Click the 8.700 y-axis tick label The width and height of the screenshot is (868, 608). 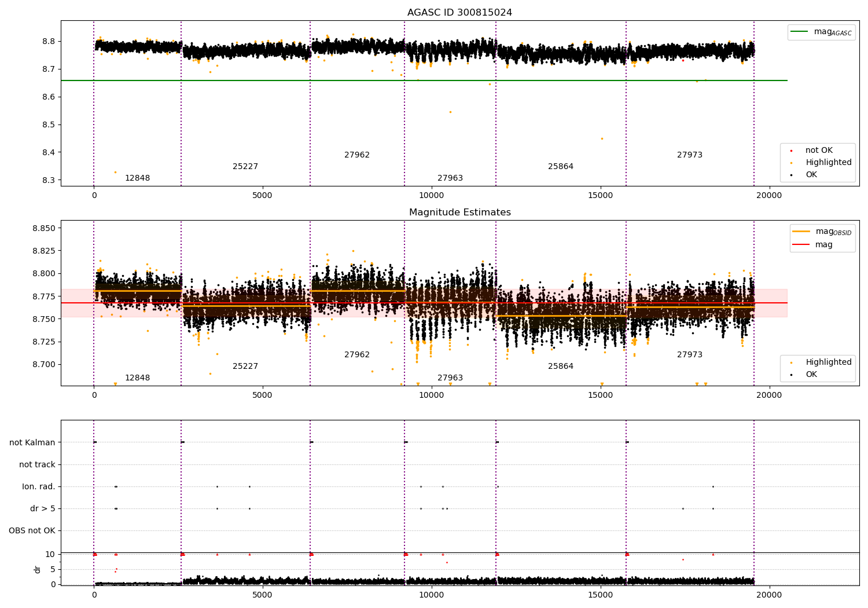43,364
